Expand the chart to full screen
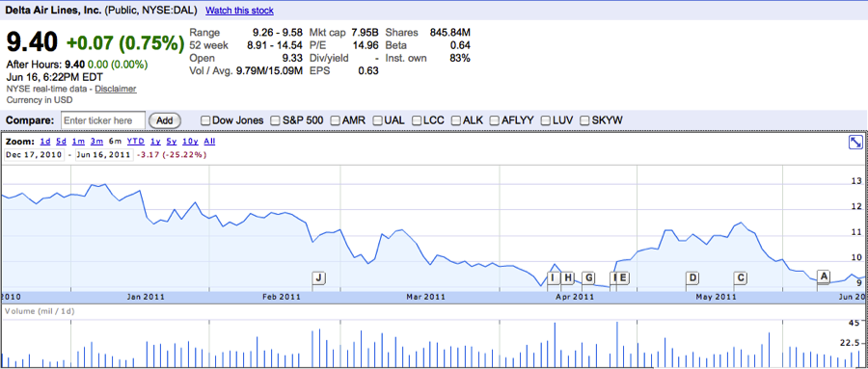 pos(854,143)
